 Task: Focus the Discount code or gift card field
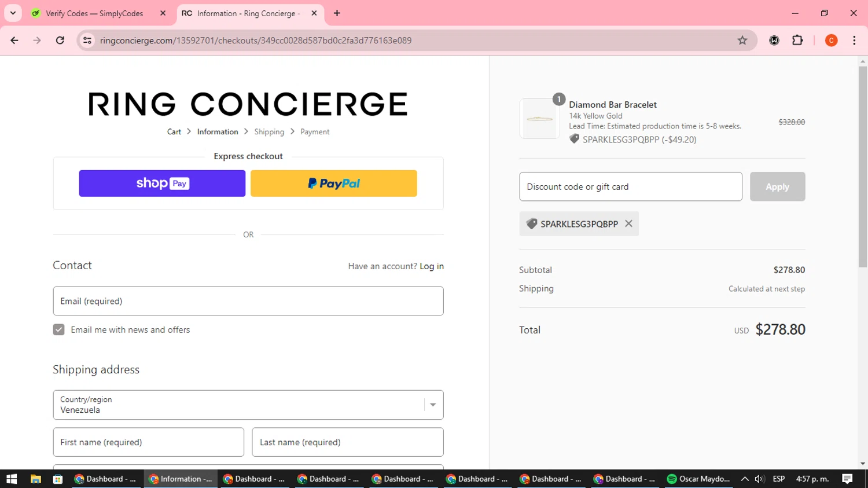click(x=631, y=186)
